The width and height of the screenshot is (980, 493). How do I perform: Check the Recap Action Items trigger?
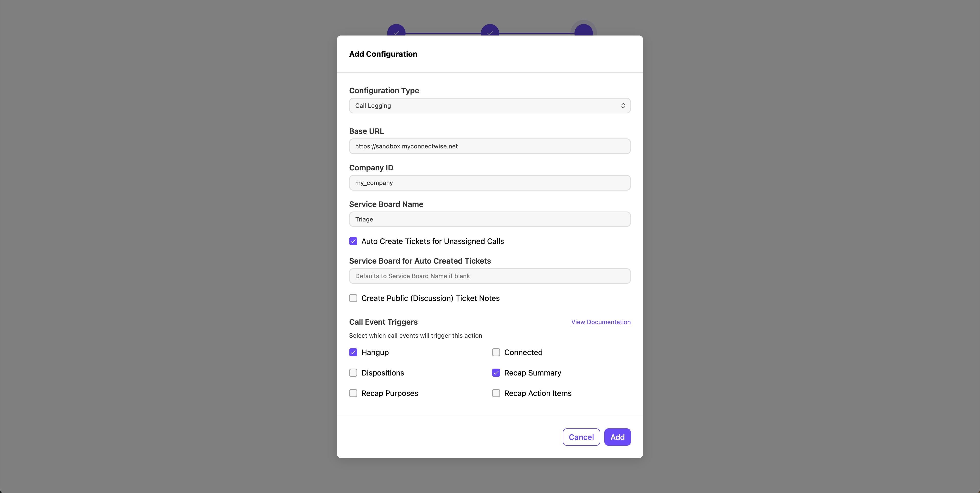click(496, 393)
